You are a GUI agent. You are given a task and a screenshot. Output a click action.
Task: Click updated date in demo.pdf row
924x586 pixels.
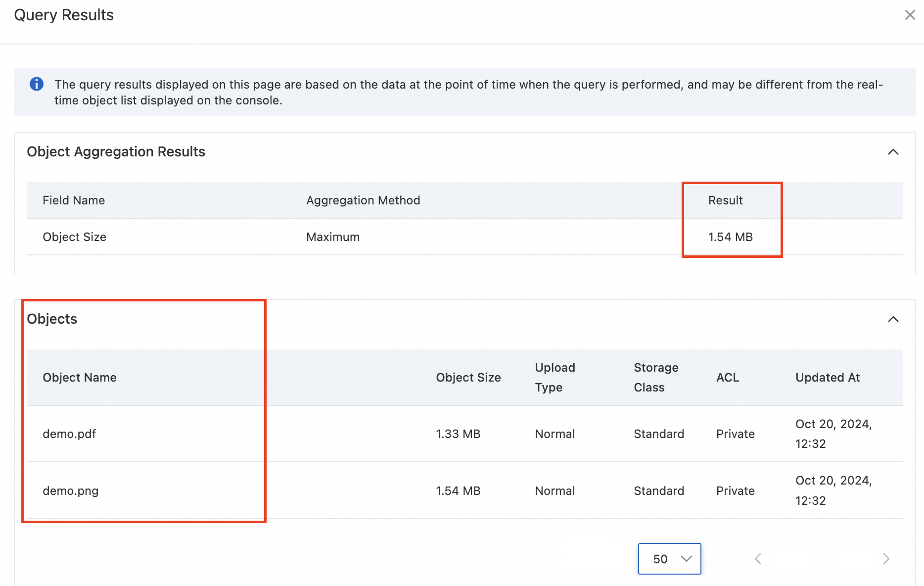(x=833, y=434)
